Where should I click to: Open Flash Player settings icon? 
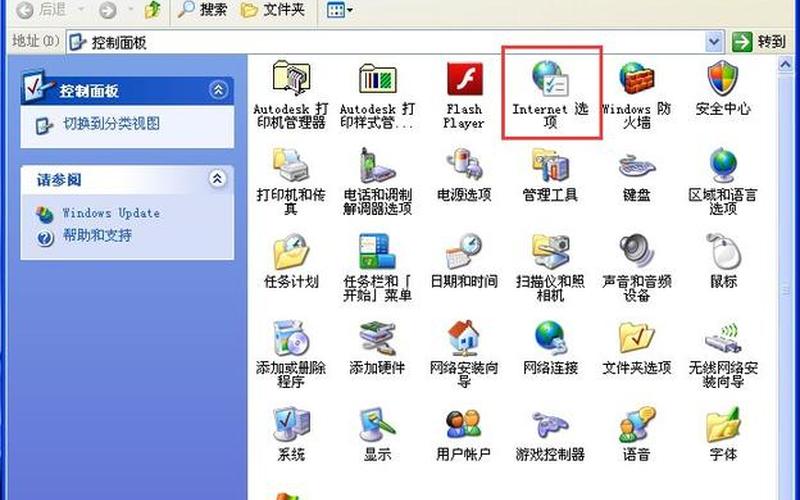click(464, 79)
